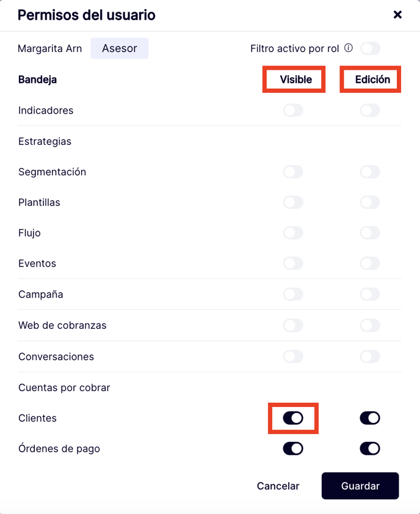Enable Visible for Conversaciones
Screen dimensions: 420x514
[293, 356]
